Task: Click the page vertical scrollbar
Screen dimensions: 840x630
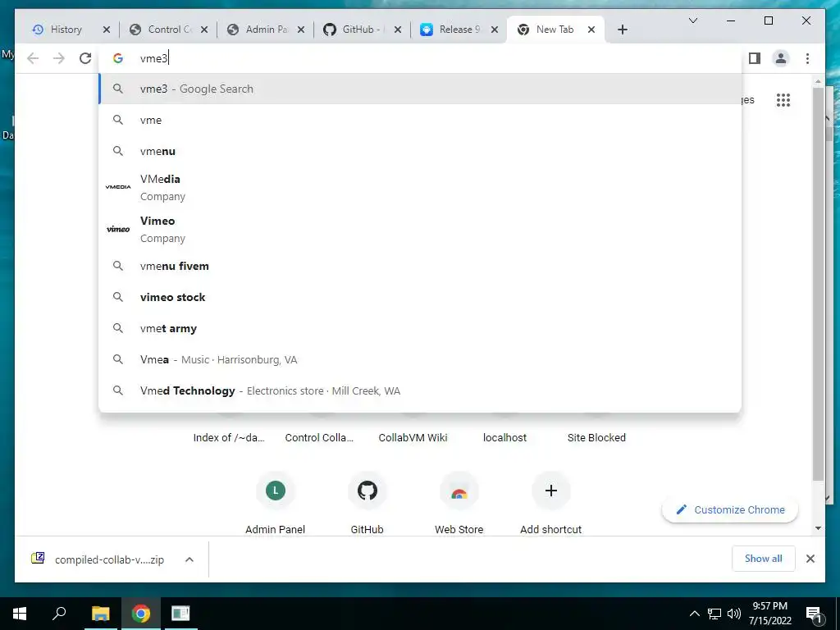Action: [818, 284]
